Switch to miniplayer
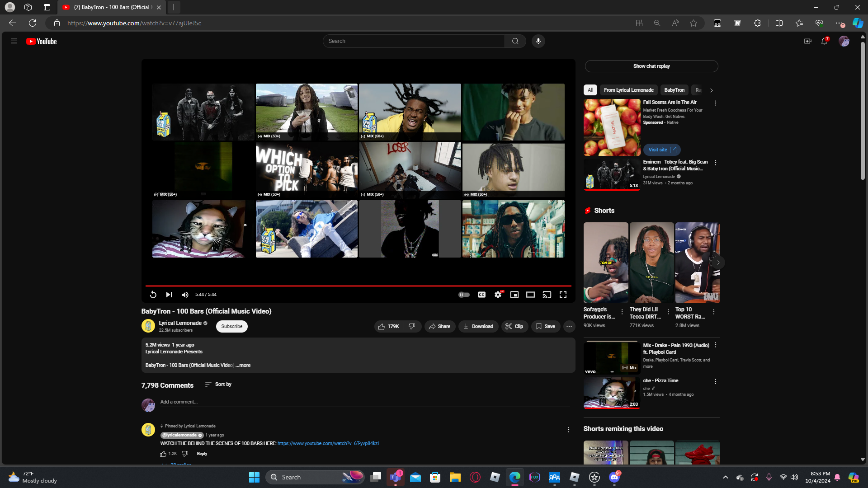Image resolution: width=868 pixels, height=488 pixels. [x=514, y=295]
